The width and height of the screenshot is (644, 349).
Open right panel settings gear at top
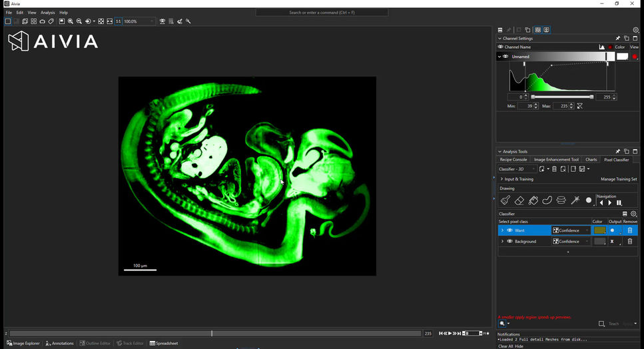[636, 30]
